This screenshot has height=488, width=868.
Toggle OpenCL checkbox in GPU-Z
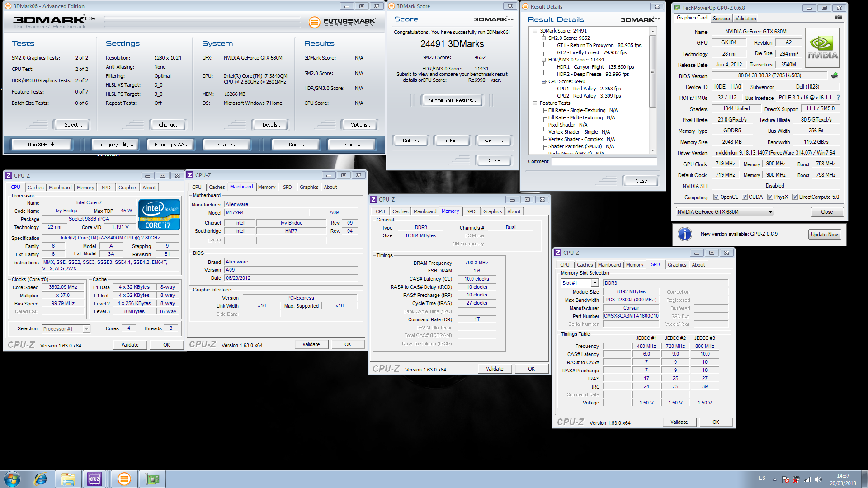716,197
